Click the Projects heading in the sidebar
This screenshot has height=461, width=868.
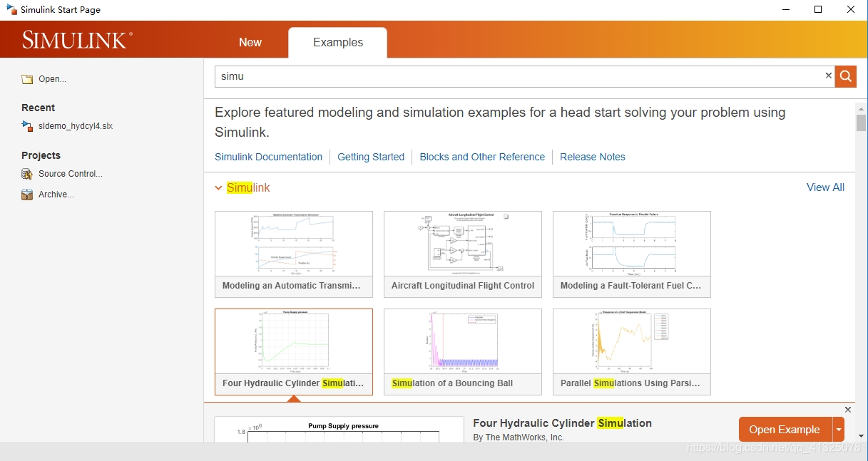[41, 155]
